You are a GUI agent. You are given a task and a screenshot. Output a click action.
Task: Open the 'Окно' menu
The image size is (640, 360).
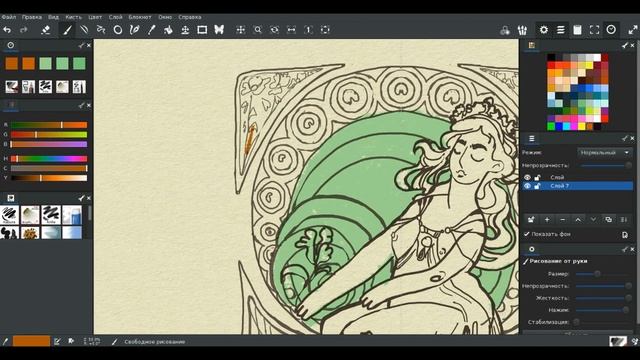pyautogui.click(x=165, y=17)
